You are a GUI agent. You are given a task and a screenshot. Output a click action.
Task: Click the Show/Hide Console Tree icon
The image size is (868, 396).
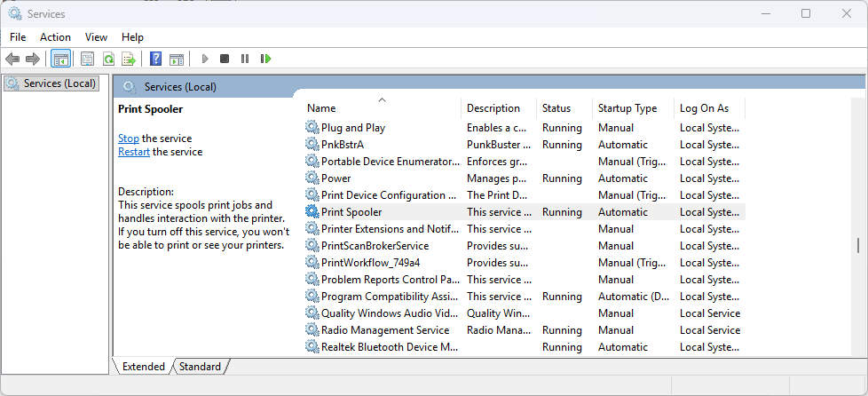[x=61, y=59]
